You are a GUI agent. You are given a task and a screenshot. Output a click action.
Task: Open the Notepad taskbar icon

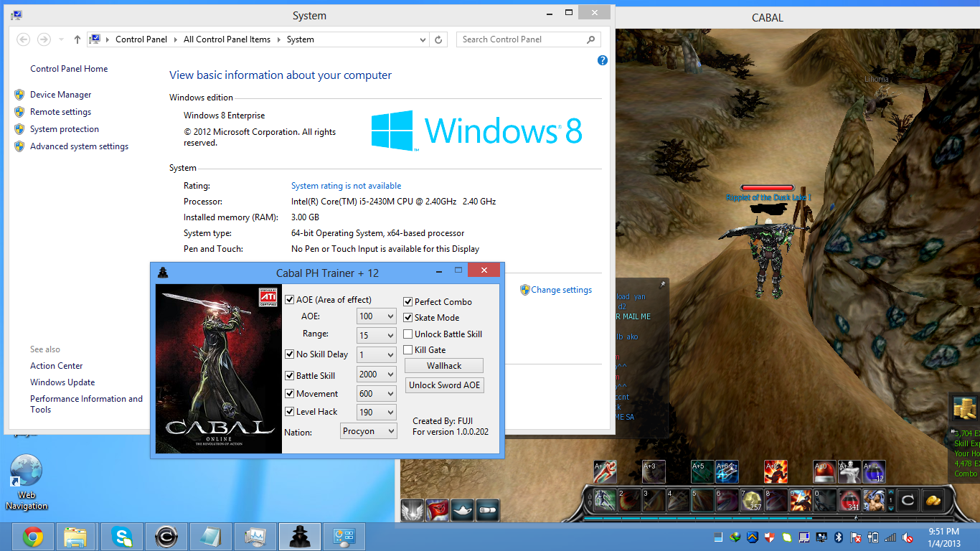(x=211, y=537)
